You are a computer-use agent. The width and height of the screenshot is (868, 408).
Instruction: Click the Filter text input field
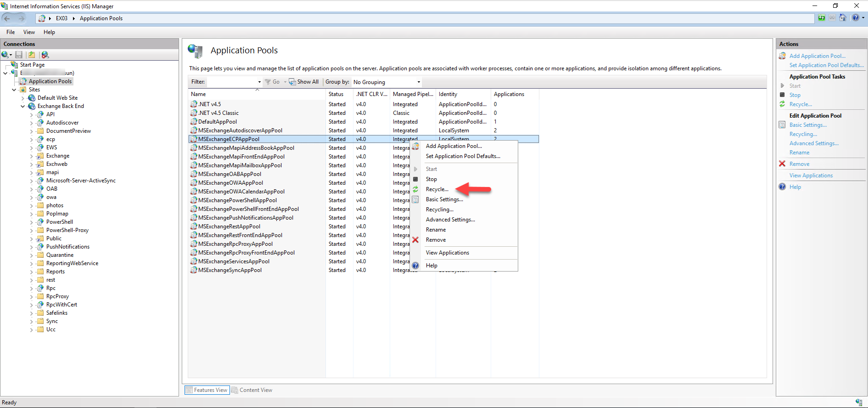click(x=232, y=82)
